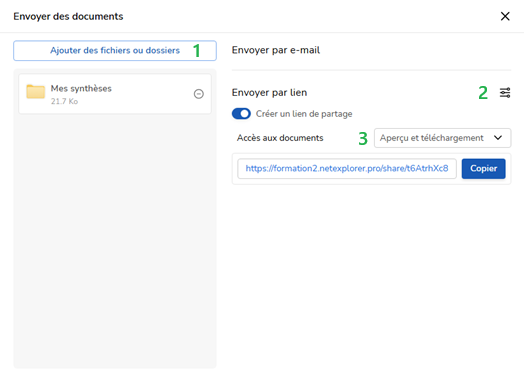Remove Mes synthèses folder with minus icon
Viewport: 524px width, 380px height.
click(x=199, y=94)
